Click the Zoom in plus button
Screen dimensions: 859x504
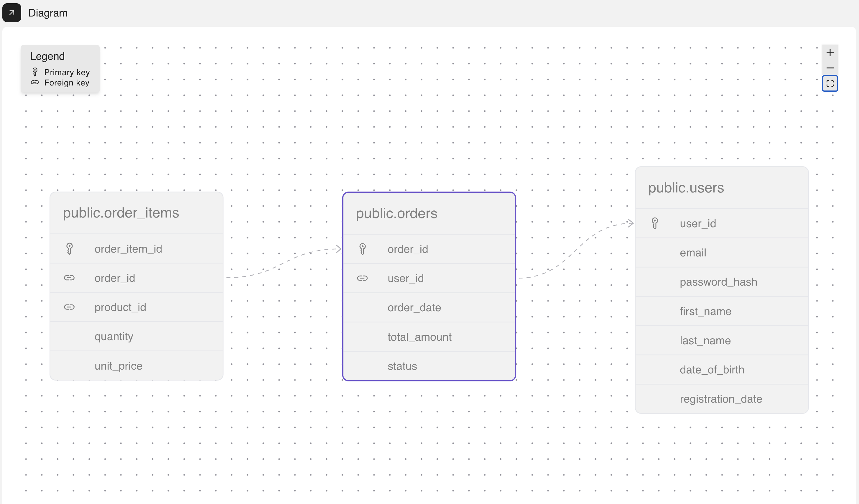pos(830,52)
